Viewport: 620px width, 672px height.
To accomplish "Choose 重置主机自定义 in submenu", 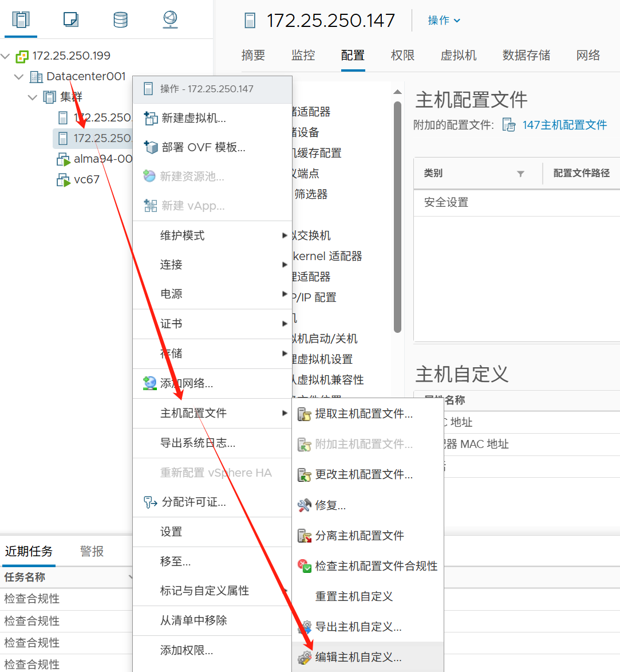I will 368,596.
